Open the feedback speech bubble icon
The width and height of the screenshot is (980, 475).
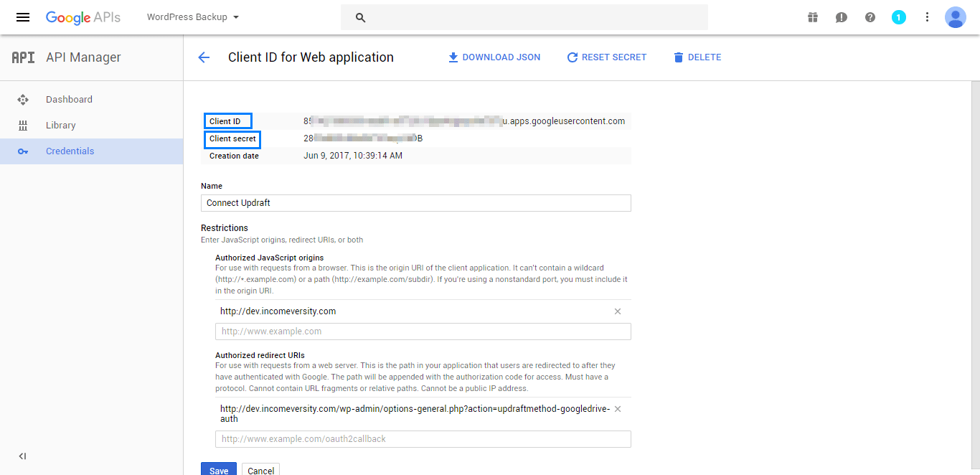[x=842, y=17]
